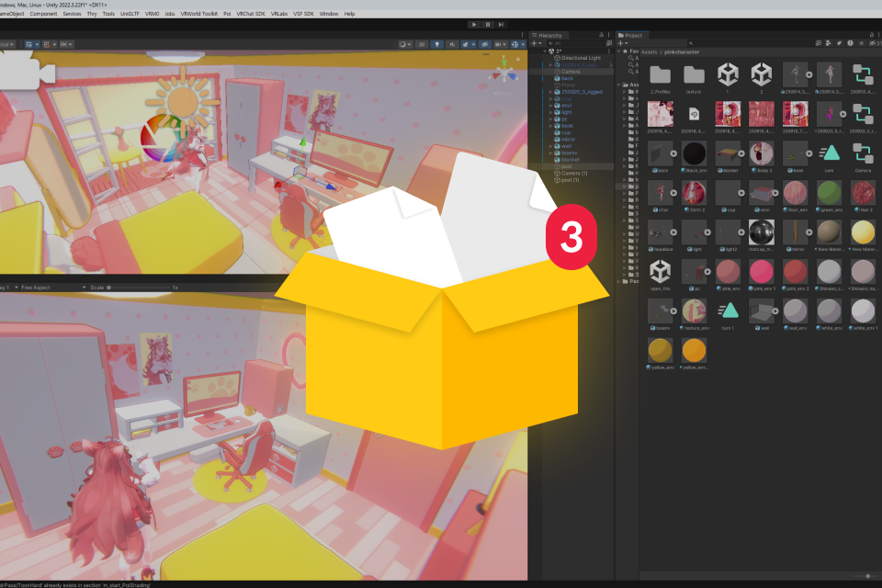
Task: Toggle hidden objects visibility in scene toolbar
Action: (485, 44)
